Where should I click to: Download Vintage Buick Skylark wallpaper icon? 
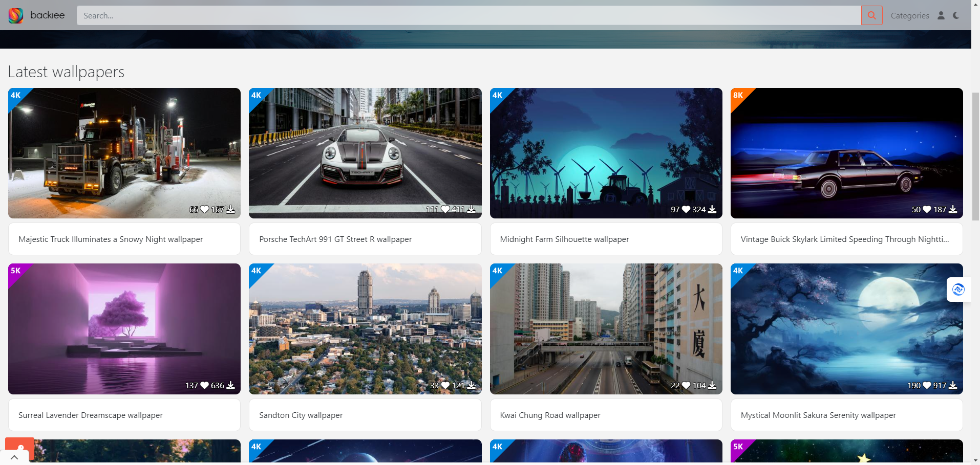(x=953, y=209)
